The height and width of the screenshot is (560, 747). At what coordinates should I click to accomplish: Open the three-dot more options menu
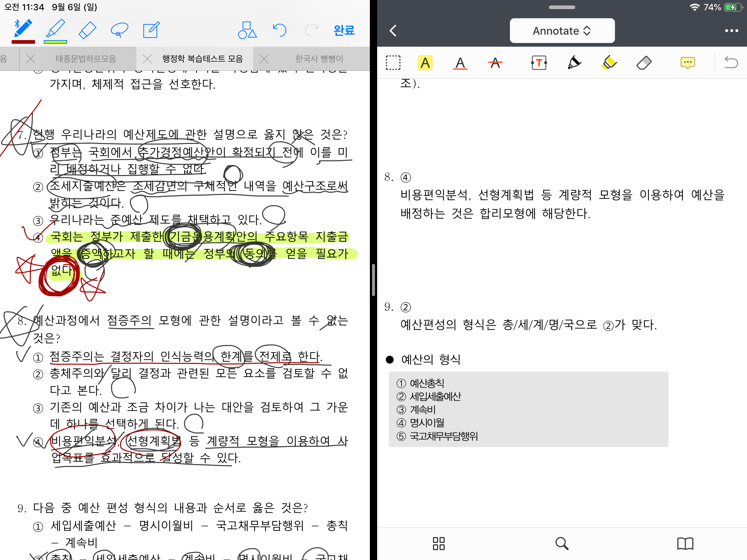731,31
